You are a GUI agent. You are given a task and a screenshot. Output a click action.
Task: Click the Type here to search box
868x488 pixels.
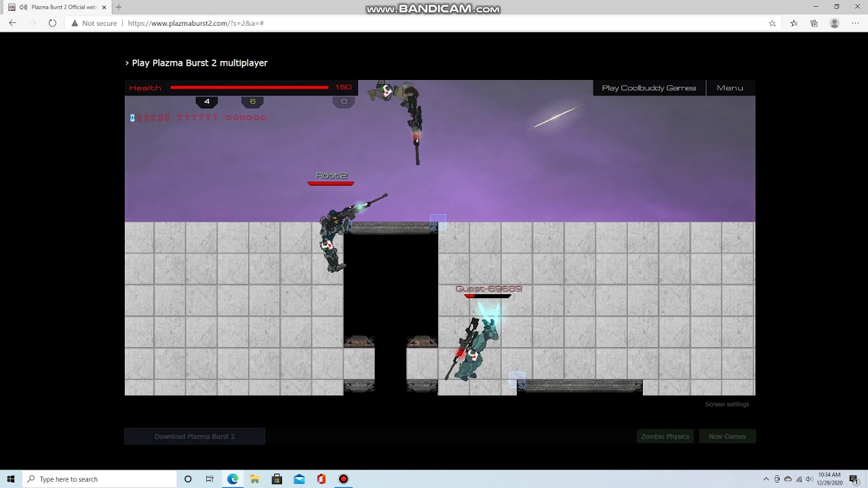[x=100, y=479]
